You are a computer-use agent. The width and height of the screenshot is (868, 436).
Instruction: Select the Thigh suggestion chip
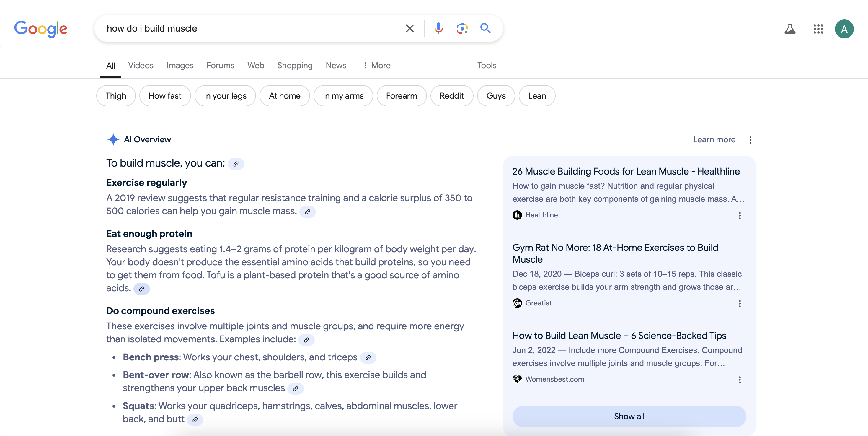point(116,96)
